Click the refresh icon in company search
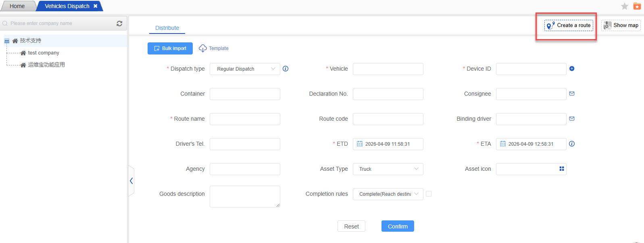 (119, 23)
